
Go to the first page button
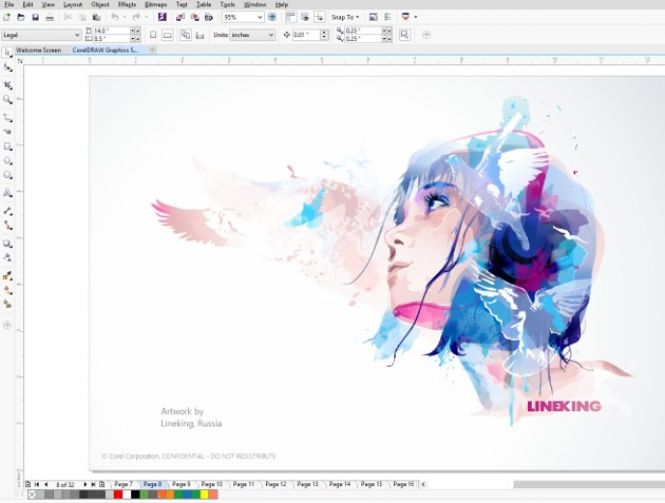click(x=36, y=484)
